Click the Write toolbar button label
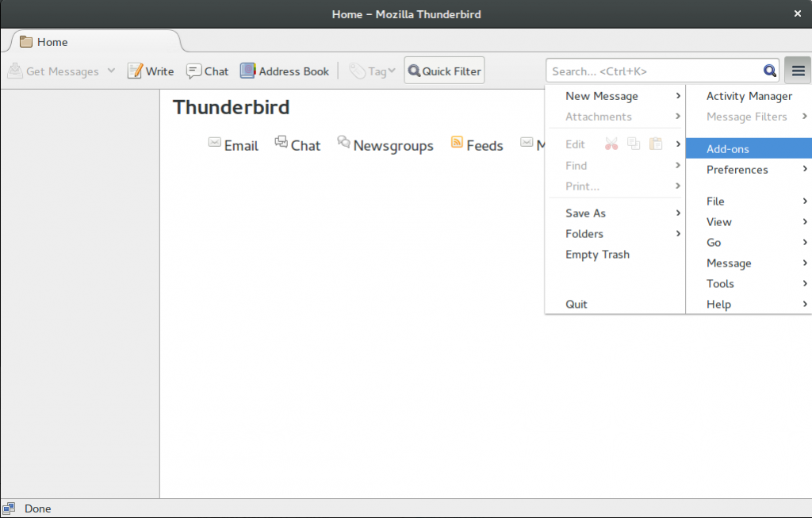The width and height of the screenshot is (812, 518). [x=159, y=71]
